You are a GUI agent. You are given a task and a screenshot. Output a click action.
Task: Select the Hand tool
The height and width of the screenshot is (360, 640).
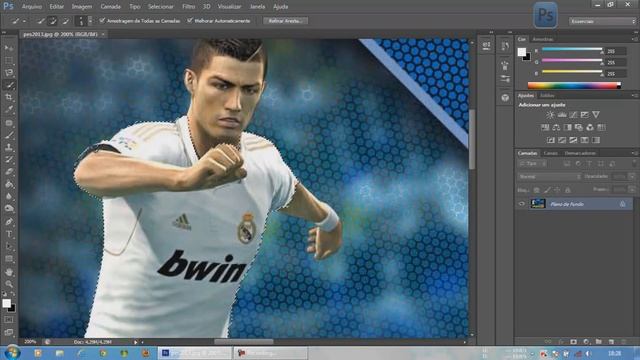point(9,272)
